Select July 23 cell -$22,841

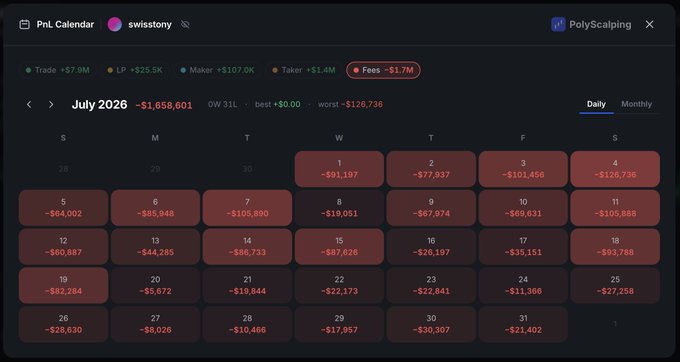pyautogui.click(x=431, y=285)
